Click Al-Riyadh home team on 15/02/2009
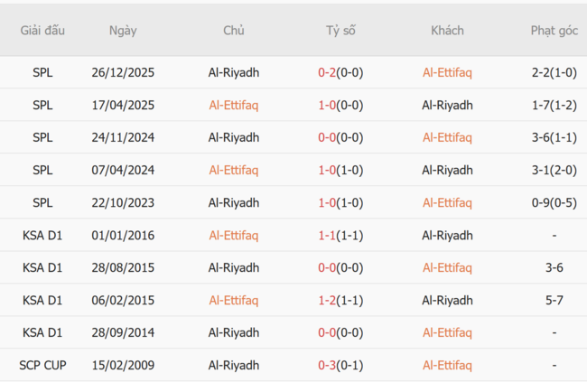587x392 pixels. 234,365
